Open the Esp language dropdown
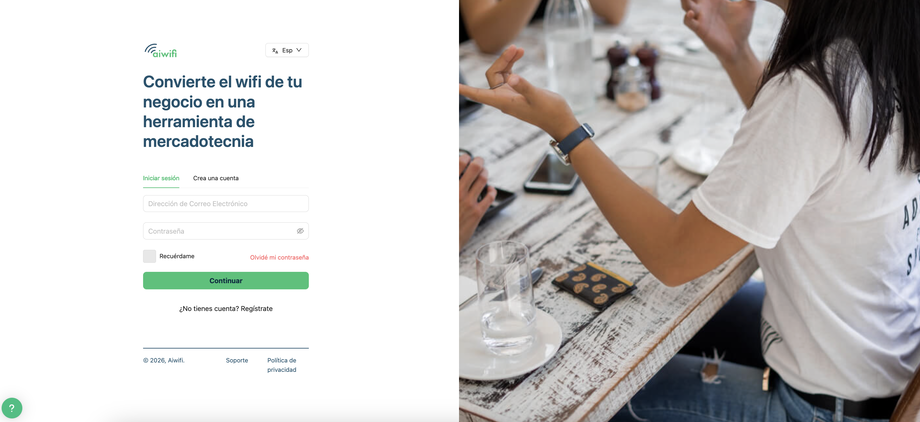 click(287, 50)
